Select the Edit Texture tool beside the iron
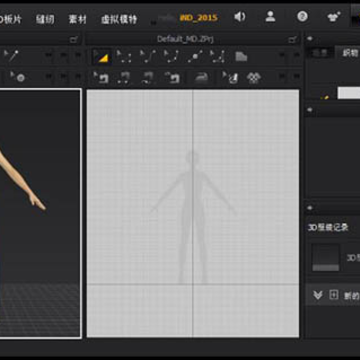This screenshot has width=360, height=360. 230,78
